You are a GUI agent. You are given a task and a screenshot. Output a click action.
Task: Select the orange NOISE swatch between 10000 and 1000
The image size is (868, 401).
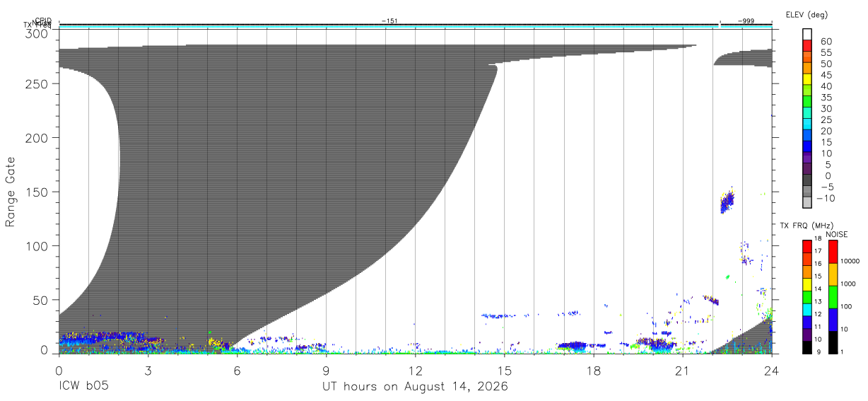pyautogui.click(x=833, y=274)
